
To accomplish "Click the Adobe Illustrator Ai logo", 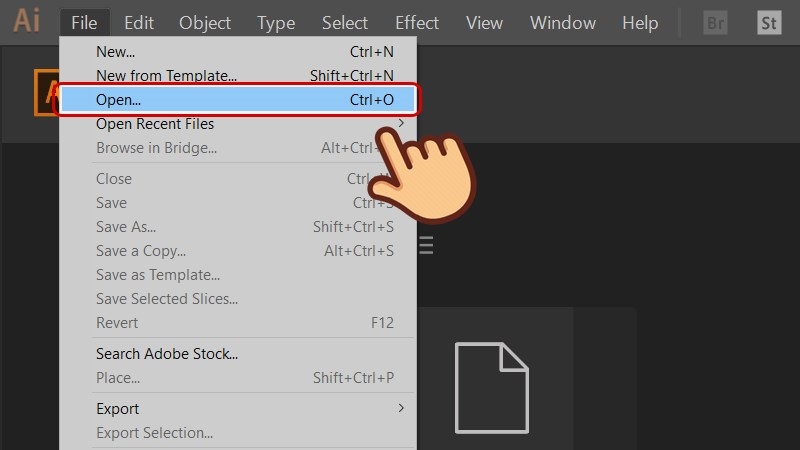I will 27,21.
